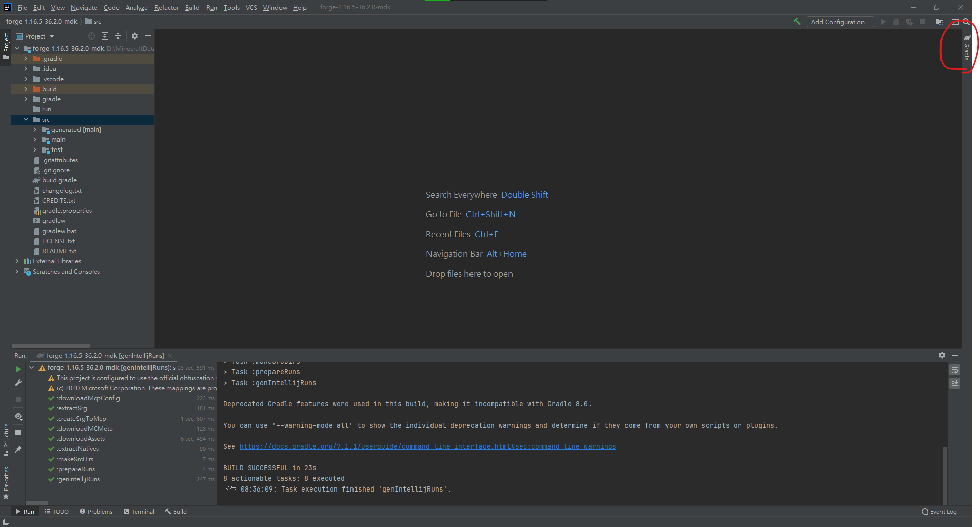Click the green Build Project hammer icon

pyautogui.click(x=797, y=22)
